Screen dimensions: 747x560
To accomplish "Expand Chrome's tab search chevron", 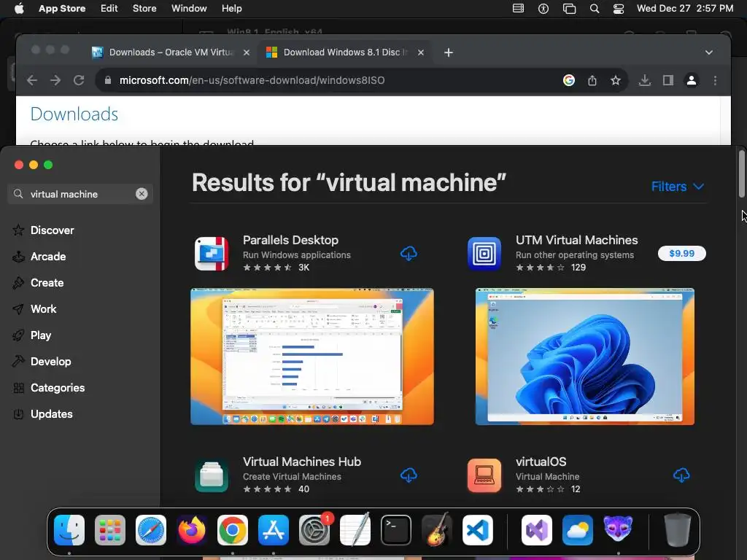I will 709,52.
